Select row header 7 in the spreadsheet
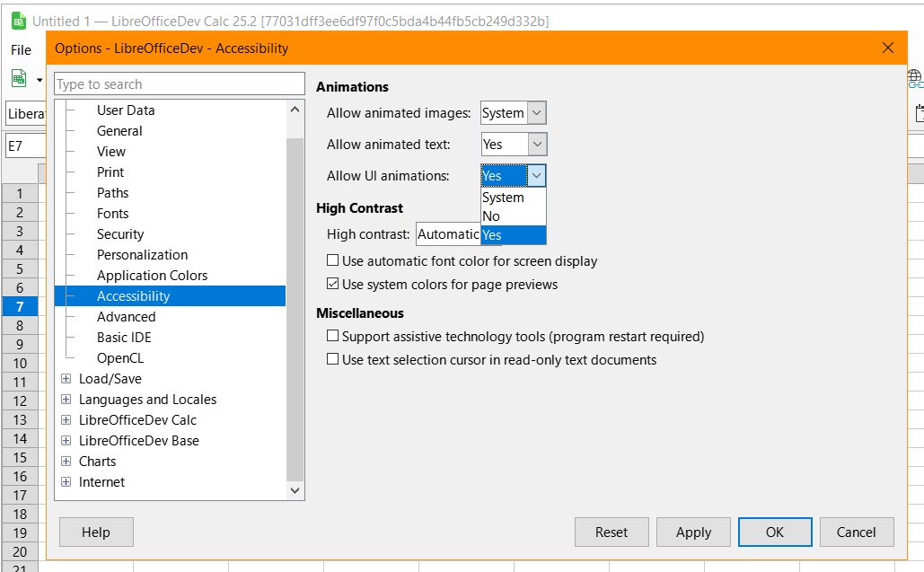The image size is (924, 572). pyautogui.click(x=20, y=306)
